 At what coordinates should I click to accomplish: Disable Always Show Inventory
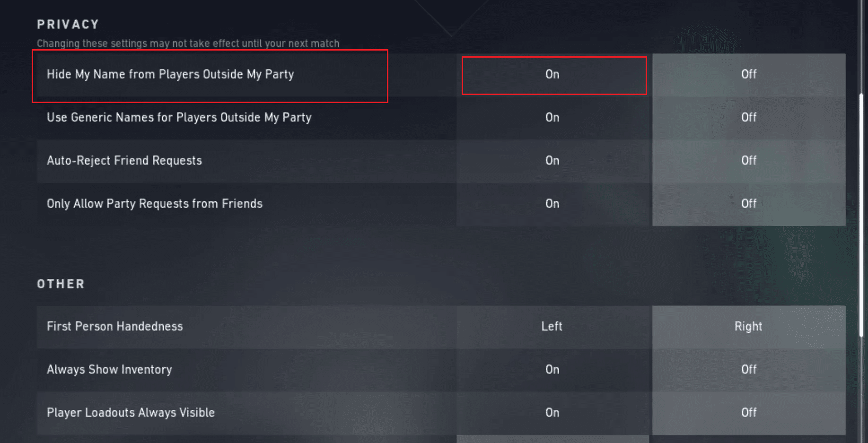click(748, 370)
